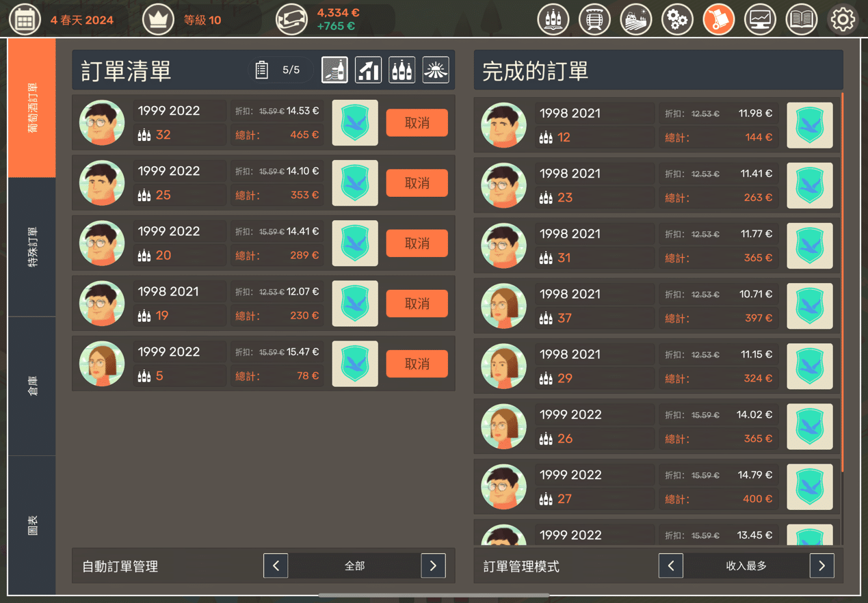Screen dimensions: 868x603
Task: Open the settings cog icon
Action: (843, 20)
